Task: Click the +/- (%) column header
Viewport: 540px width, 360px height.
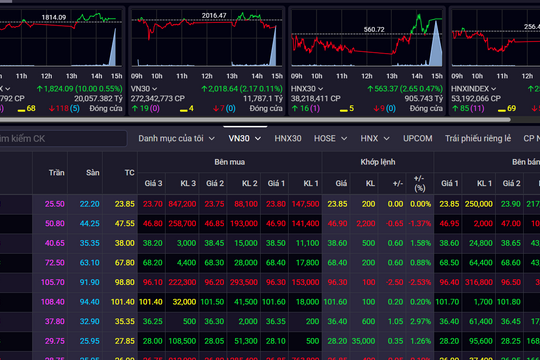Action: [x=419, y=183]
